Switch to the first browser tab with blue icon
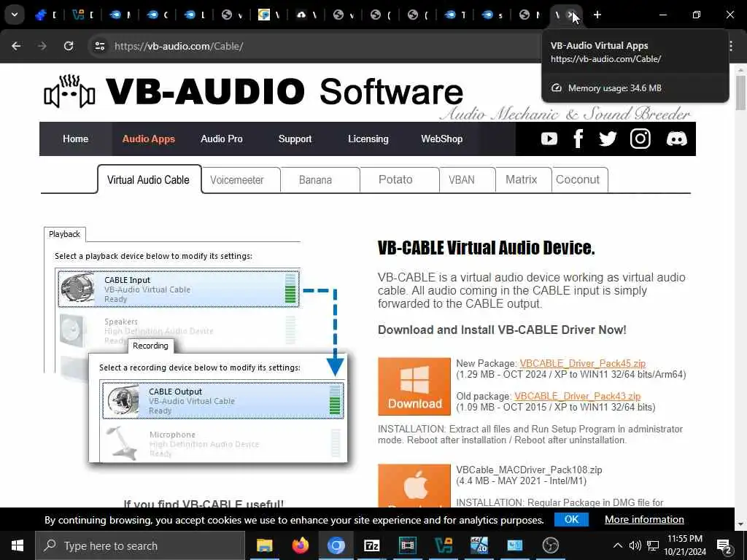Screen dimensions: 747x560 tap(46, 15)
